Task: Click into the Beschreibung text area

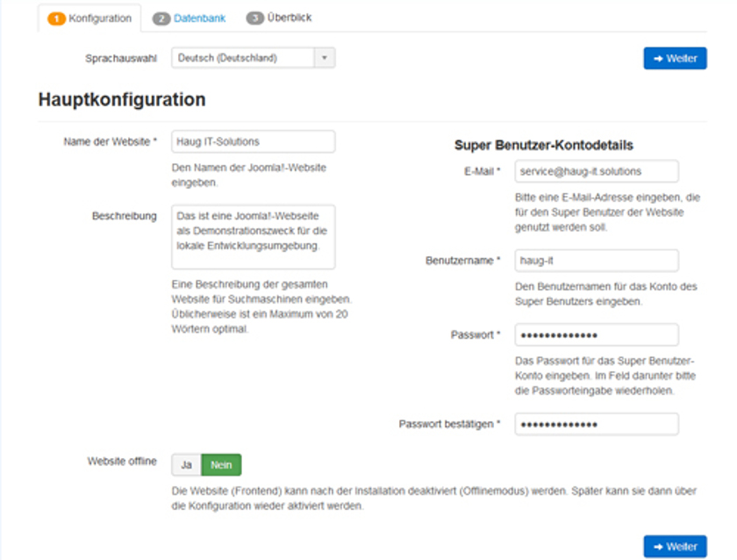Action: (x=254, y=237)
